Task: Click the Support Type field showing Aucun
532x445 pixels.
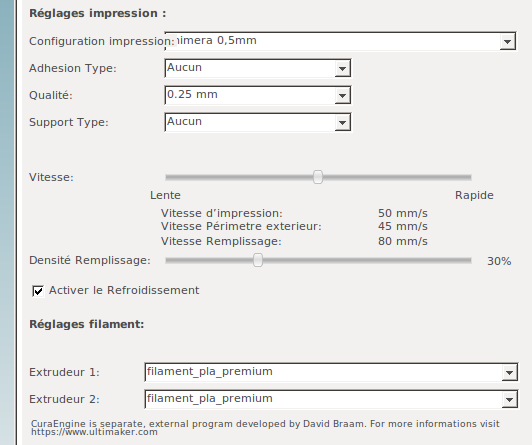Action: click(x=250, y=122)
